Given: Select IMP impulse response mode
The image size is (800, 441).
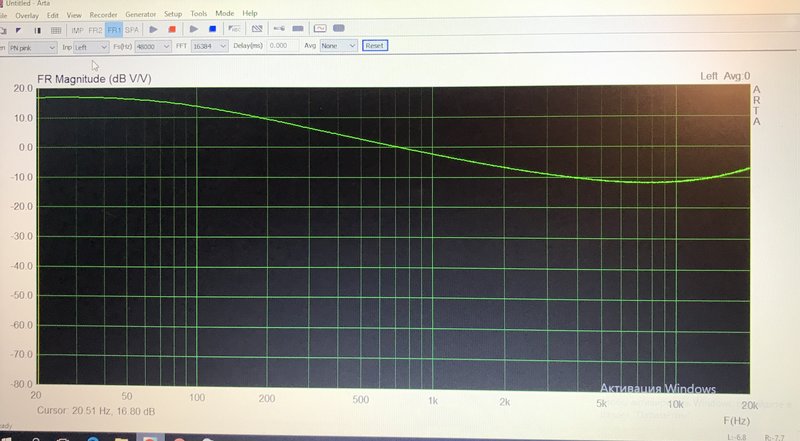Looking at the screenshot, I should [77, 30].
